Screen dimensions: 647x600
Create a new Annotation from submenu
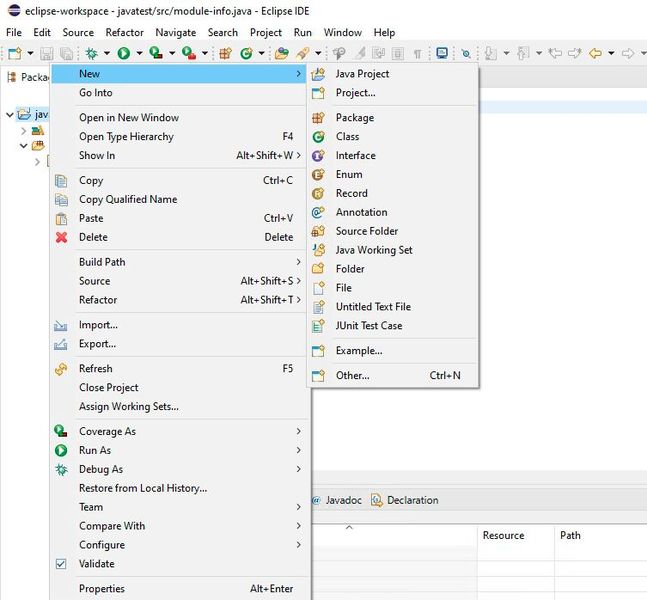[393, 213]
